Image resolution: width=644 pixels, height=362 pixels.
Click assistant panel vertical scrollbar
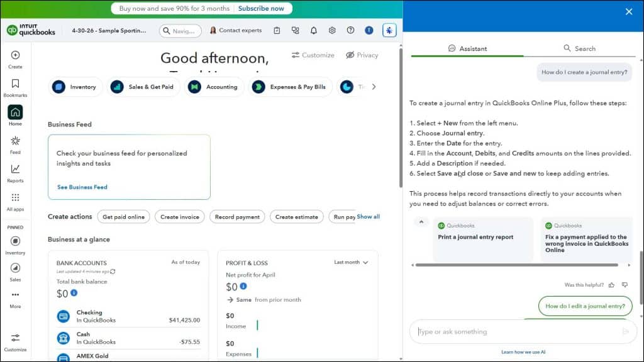641,277
